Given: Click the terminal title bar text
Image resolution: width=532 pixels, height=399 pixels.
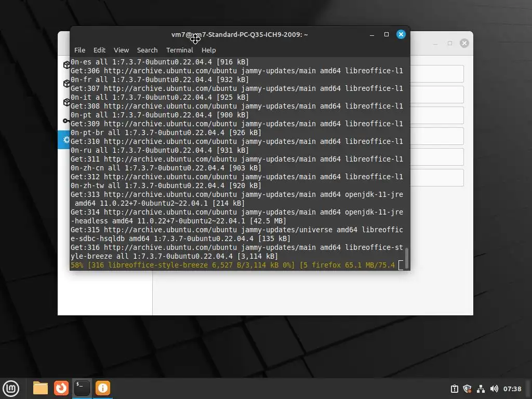Looking at the screenshot, I should pos(240,35).
